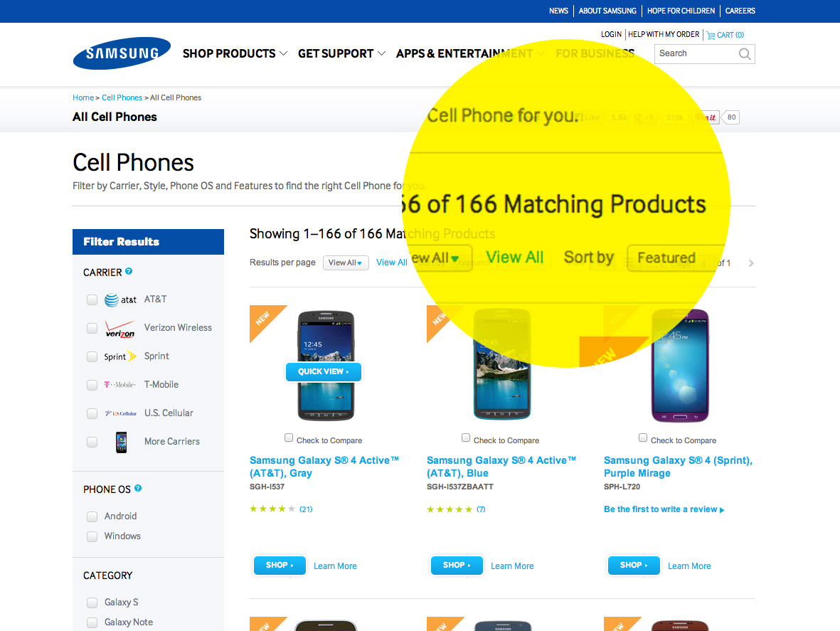Click the purple Galaxy S4 phone thumbnail

[680, 366]
